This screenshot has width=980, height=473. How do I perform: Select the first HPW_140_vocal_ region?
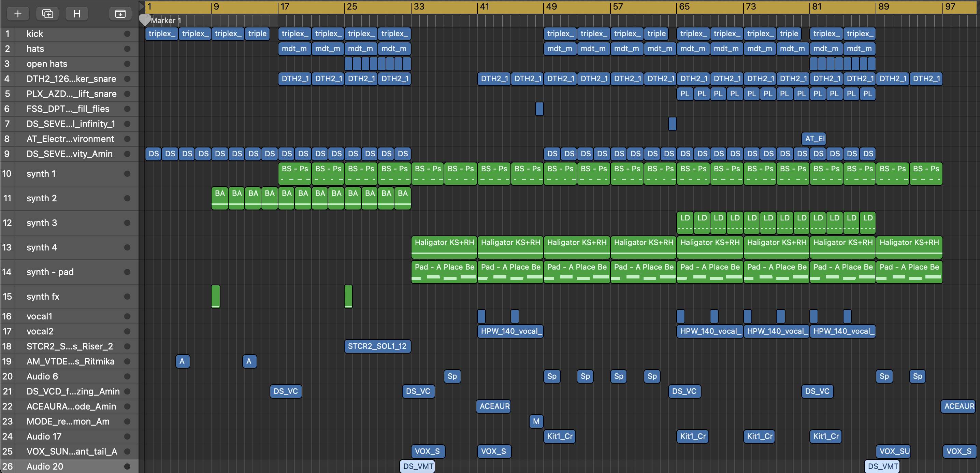pos(510,331)
